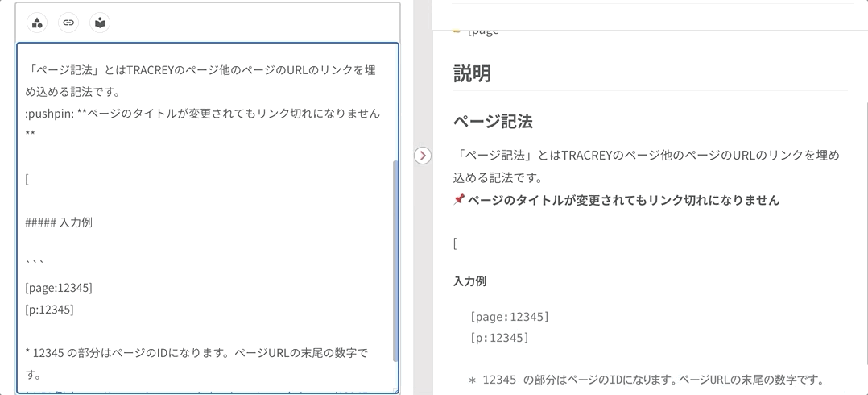Viewport: 868px width, 395px height.
Task: Click the triple backtick line in the editor
Action: coord(35,260)
